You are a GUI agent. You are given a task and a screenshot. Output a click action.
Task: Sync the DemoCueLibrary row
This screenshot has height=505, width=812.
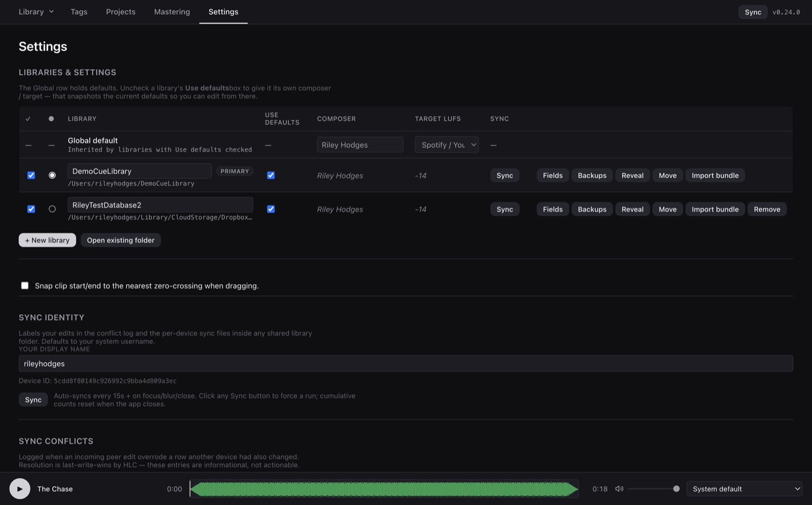pos(504,175)
